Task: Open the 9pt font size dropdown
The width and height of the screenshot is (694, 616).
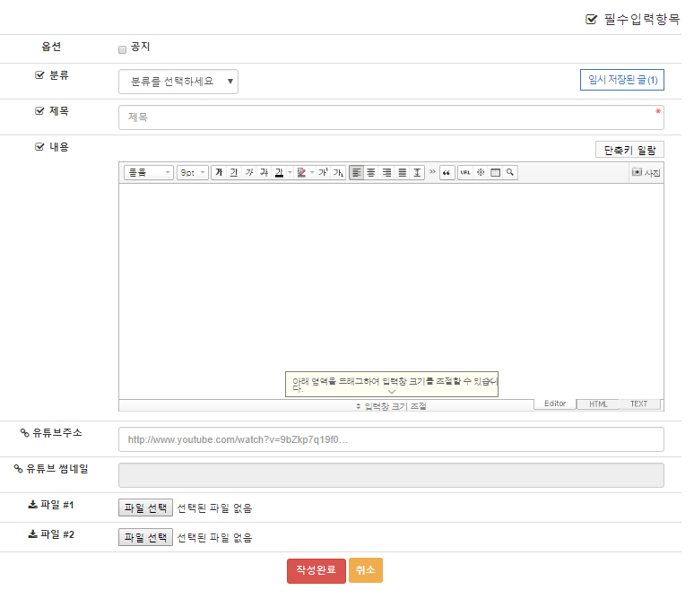Action: coord(192,172)
